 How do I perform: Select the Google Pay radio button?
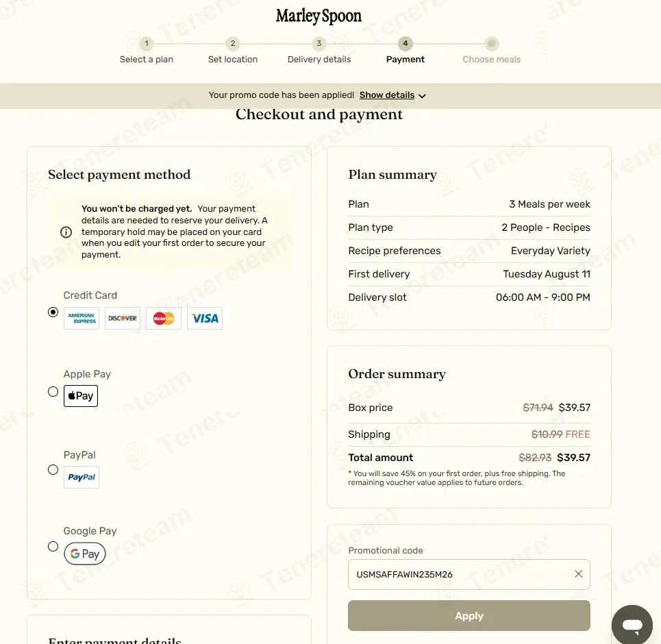tap(53, 547)
